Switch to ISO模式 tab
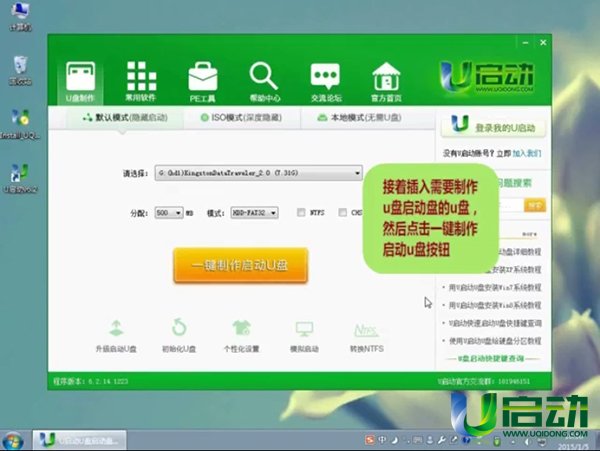Viewport: 600px width, 451px height. point(242,118)
